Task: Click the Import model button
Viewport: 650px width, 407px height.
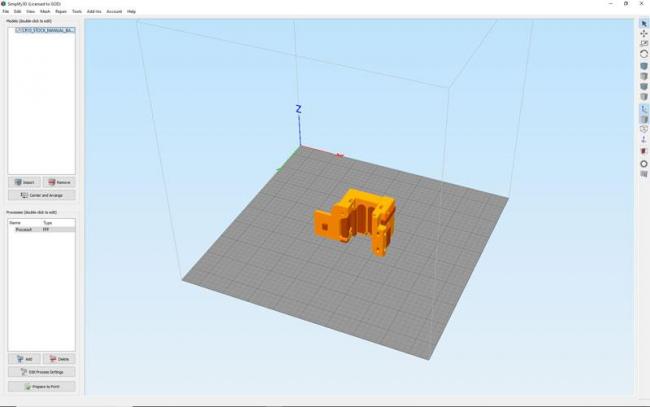Action: pyautogui.click(x=25, y=183)
